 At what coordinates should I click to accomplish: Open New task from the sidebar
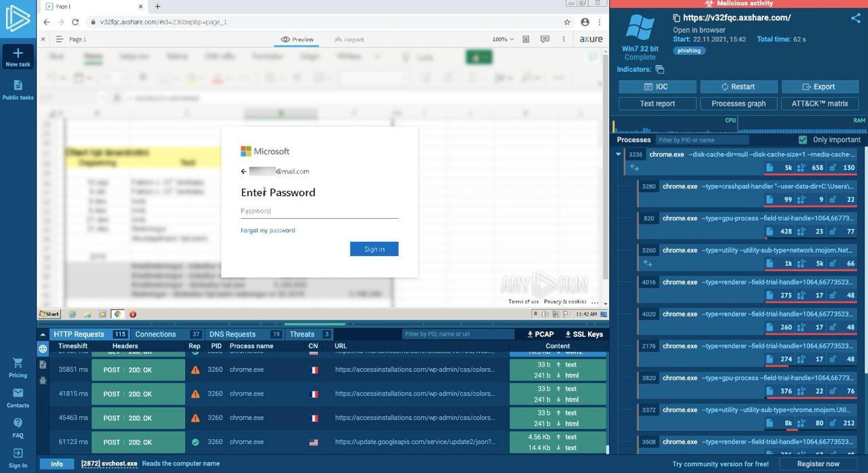pyautogui.click(x=18, y=57)
